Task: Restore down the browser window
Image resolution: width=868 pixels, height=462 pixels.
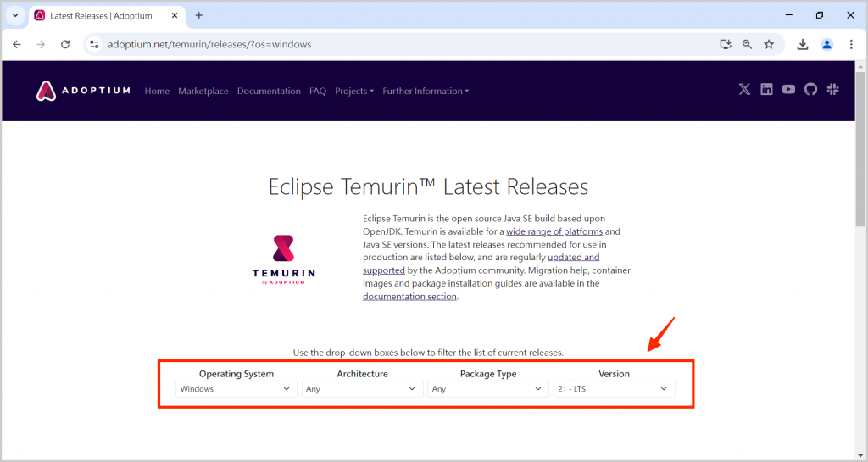Action: coord(820,15)
